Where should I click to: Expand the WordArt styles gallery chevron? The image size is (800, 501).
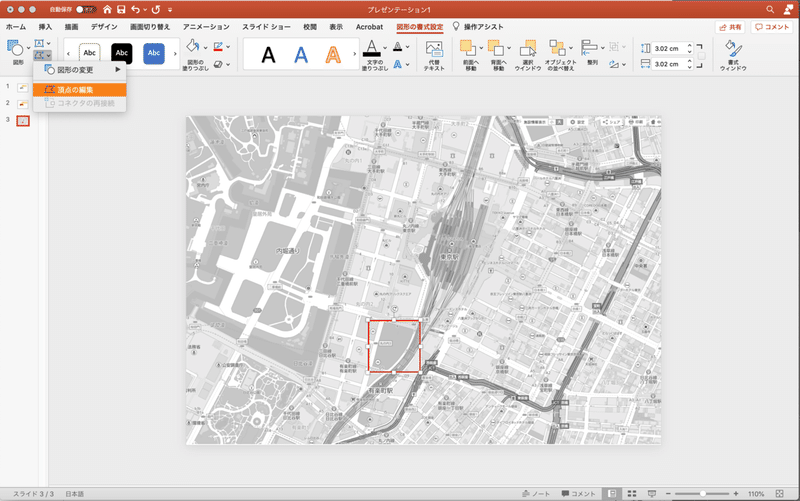tap(355, 54)
